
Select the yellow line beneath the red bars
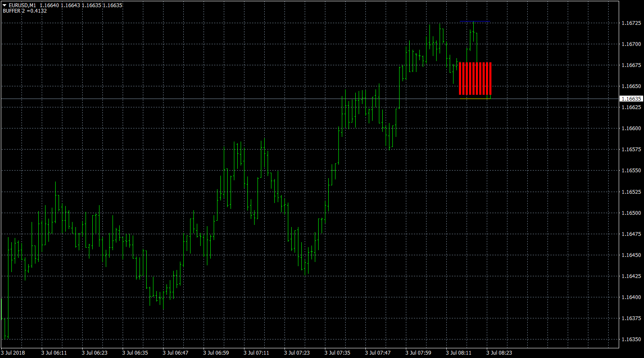pos(475,99)
